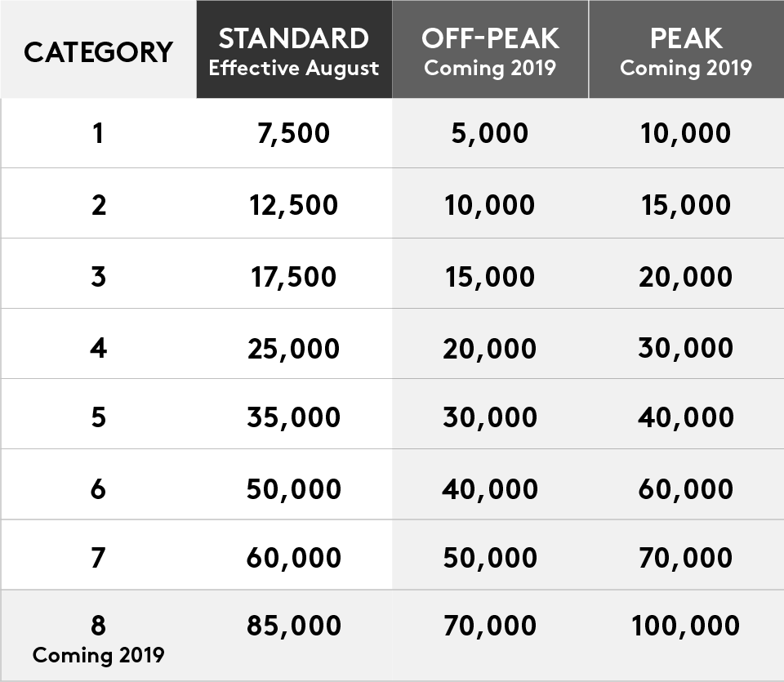
Task: Click the 25,000 standard value
Action: click(293, 348)
